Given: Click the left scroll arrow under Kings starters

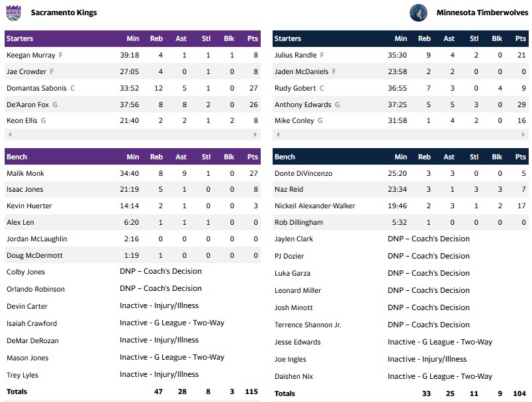Looking at the screenshot, I should (9, 135).
